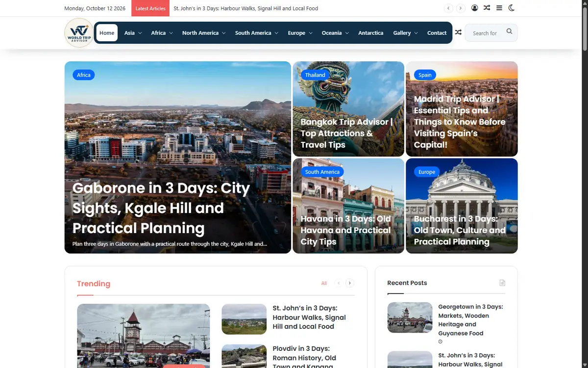Select the Home menu item
The width and height of the screenshot is (588, 368).
point(107,33)
